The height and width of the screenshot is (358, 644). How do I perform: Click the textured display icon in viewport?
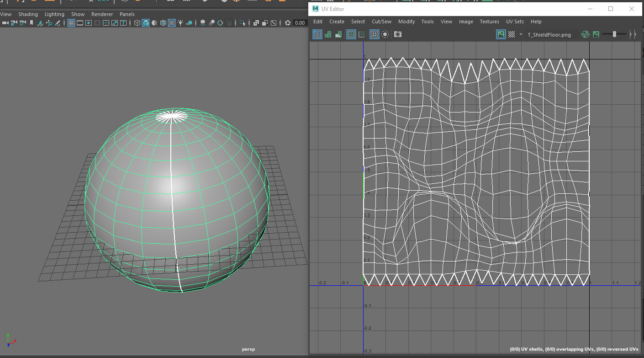[172, 23]
